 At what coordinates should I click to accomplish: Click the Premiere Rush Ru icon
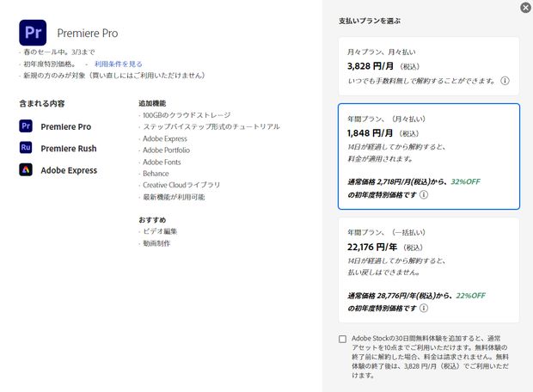point(26,148)
